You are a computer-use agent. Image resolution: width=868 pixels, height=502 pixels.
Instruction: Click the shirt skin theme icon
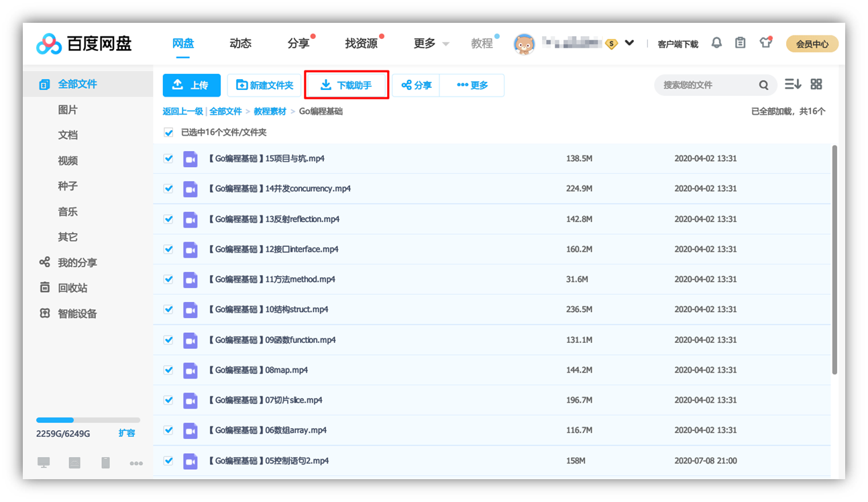(x=765, y=43)
